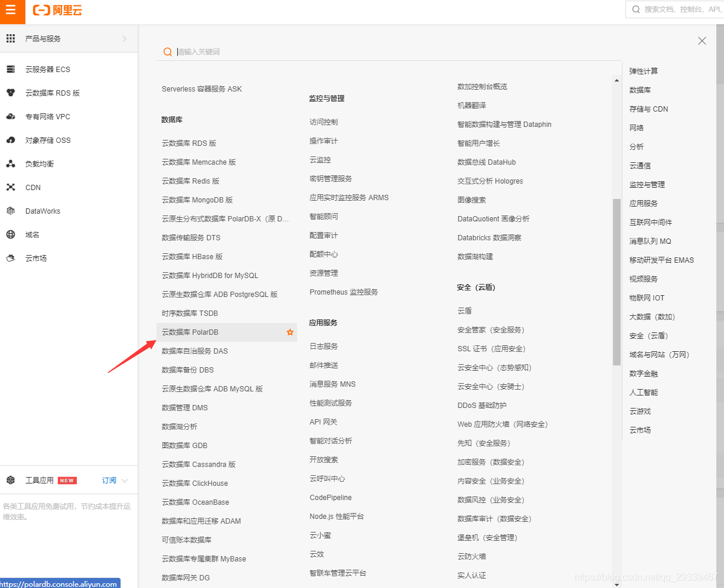Jump to 物联网 IOT category

(647, 298)
